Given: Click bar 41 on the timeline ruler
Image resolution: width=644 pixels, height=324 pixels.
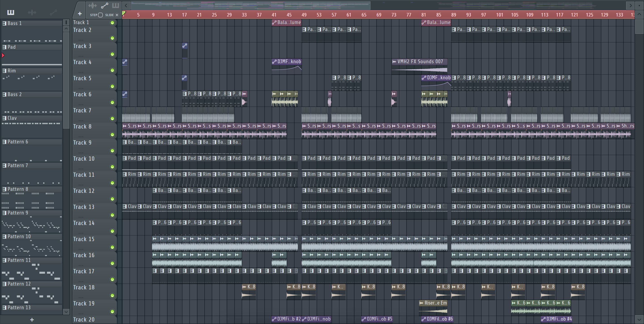Looking at the screenshot, I should 274,15.
